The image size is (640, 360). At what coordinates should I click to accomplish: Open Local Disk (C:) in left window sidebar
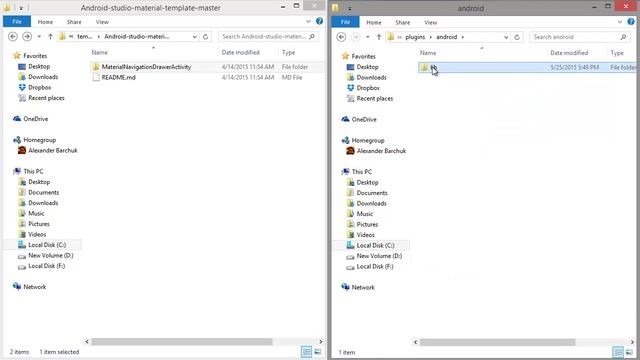click(x=47, y=245)
